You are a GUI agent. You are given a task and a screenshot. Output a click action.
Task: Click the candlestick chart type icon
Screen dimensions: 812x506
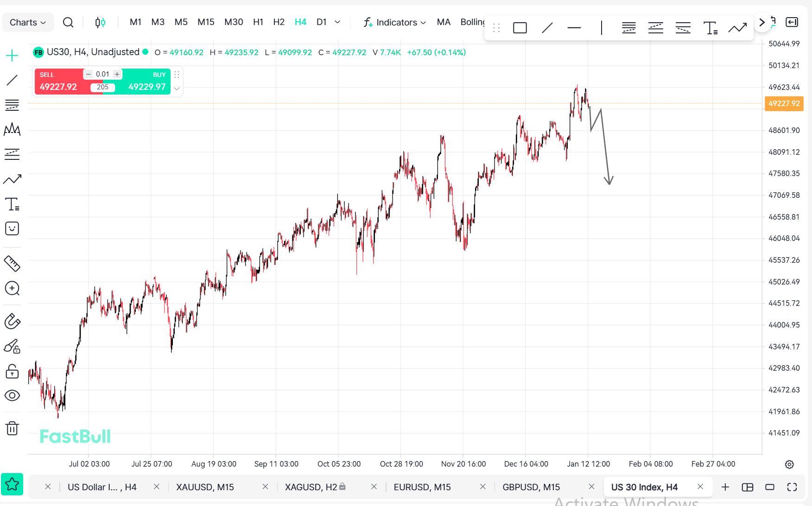[100, 22]
